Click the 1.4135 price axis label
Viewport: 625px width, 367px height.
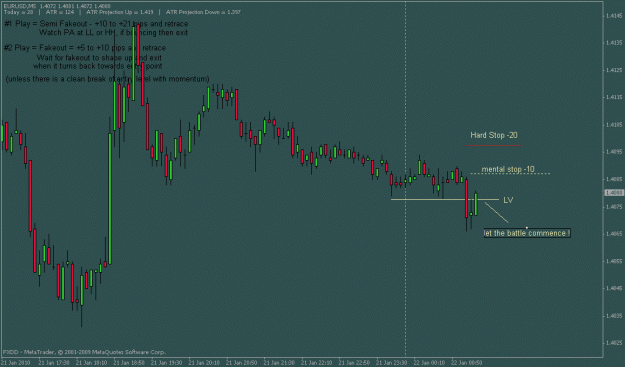(614, 43)
